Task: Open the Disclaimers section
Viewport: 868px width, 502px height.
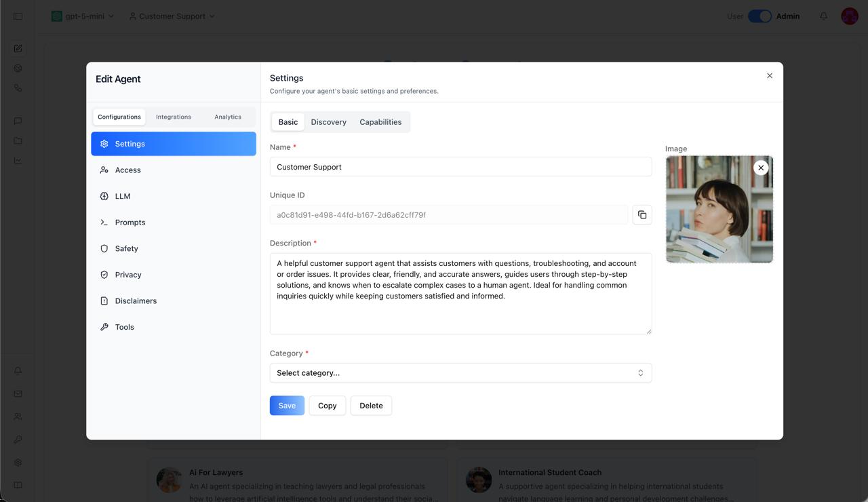Action: (174, 301)
